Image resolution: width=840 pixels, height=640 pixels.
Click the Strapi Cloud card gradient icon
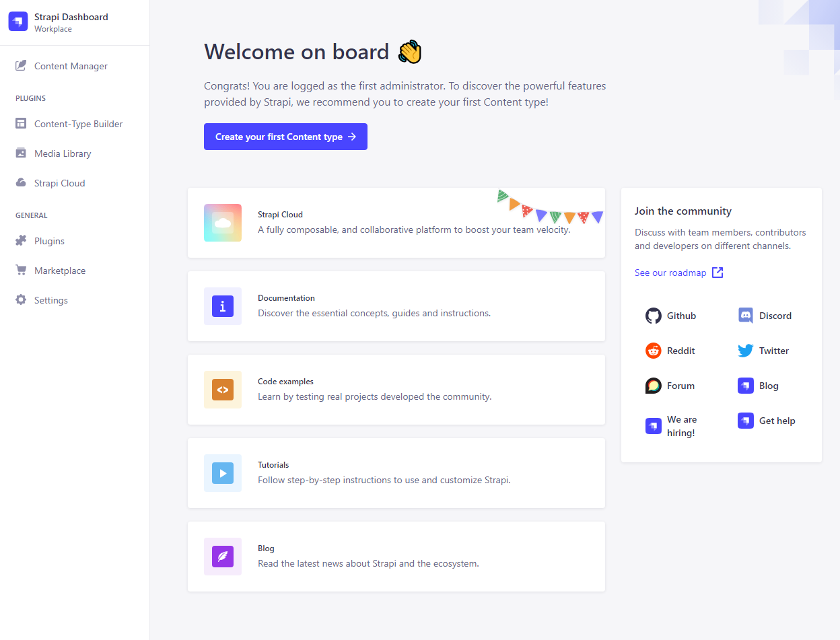point(223,223)
